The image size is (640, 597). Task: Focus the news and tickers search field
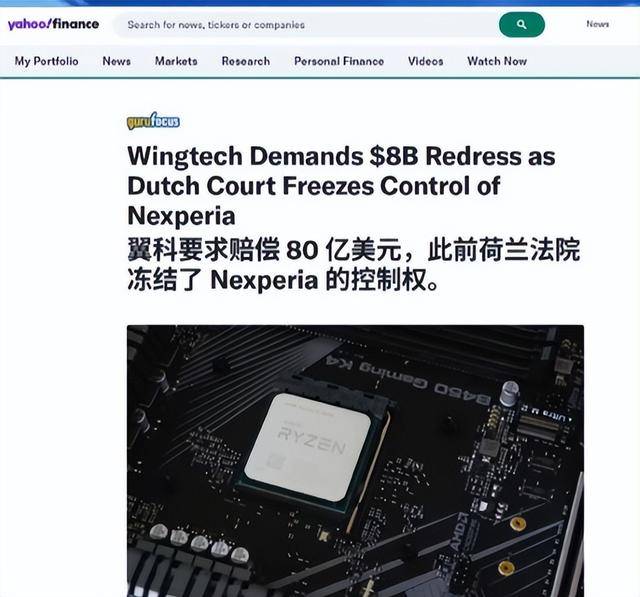tap(306, 25)
